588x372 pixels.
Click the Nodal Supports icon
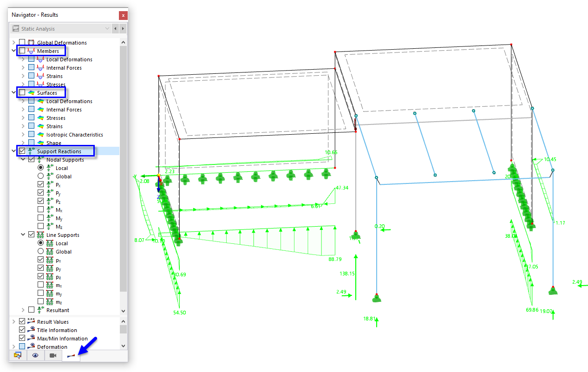[40, 160]
